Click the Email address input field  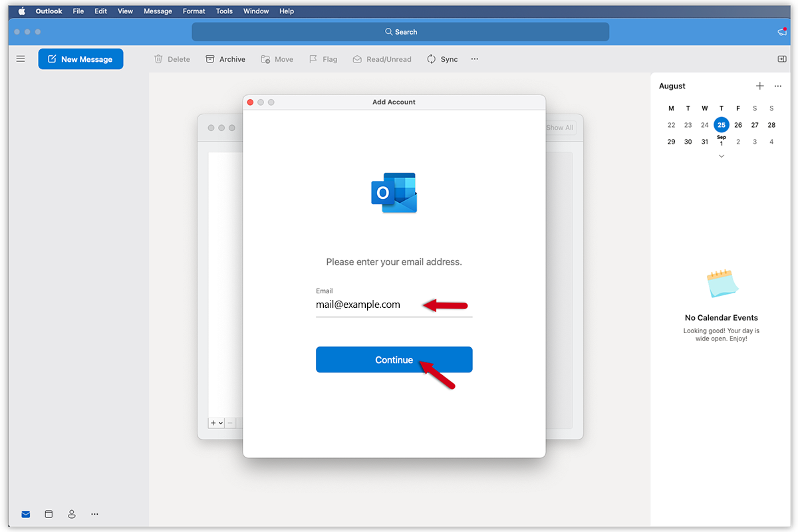point(394,305)
